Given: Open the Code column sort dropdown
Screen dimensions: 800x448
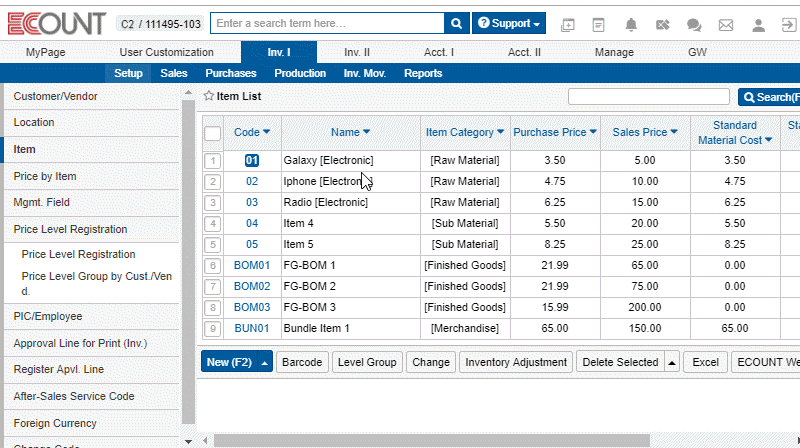Looking at the screenshot, I should [266, 132].
